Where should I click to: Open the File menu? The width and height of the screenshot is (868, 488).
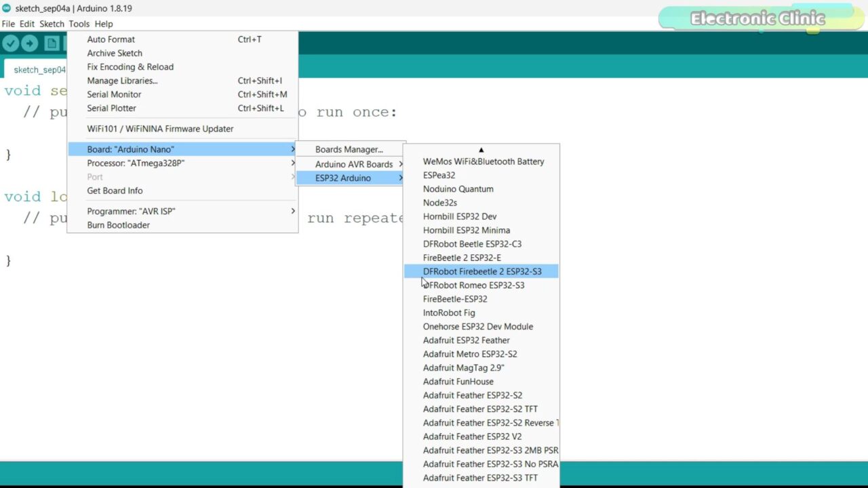click(8, 24)
